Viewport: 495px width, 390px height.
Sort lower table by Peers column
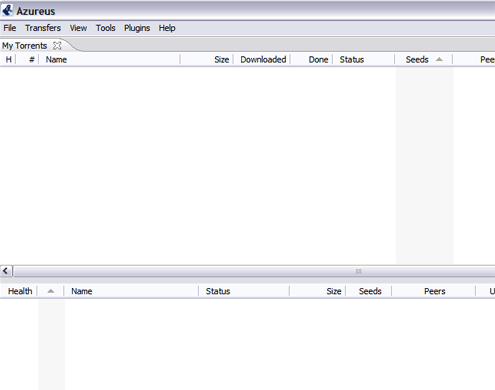[434, 291]
